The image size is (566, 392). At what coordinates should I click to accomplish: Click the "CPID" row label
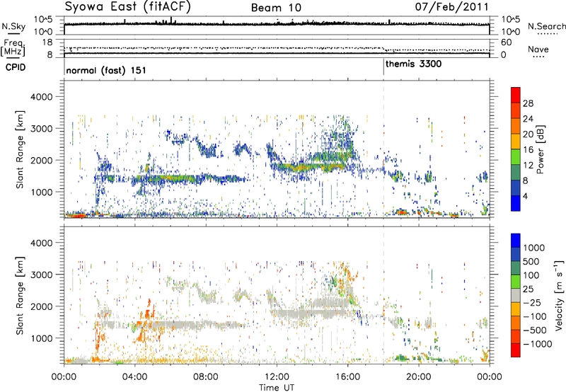tap(16, 67)
